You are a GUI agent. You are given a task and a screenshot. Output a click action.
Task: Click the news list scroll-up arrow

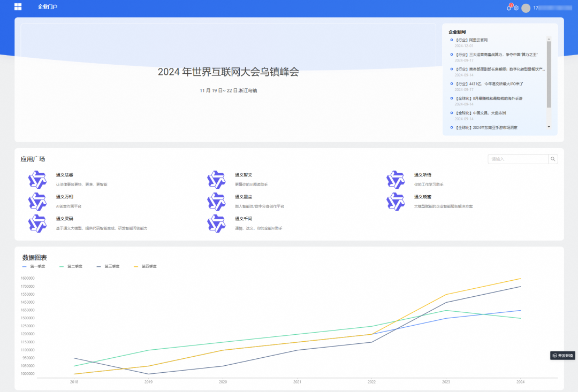(x=549, y=39)
